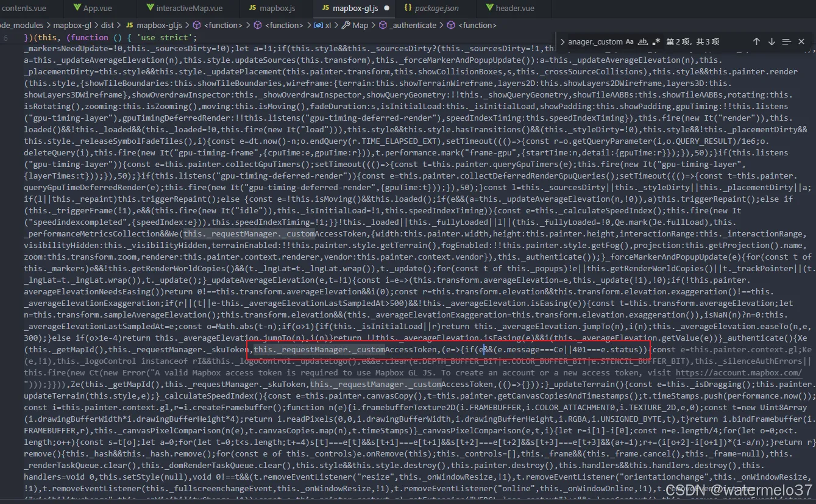Click the JSON braces icon on package.json tab
The image size is (816, 504).
(406, 9)
